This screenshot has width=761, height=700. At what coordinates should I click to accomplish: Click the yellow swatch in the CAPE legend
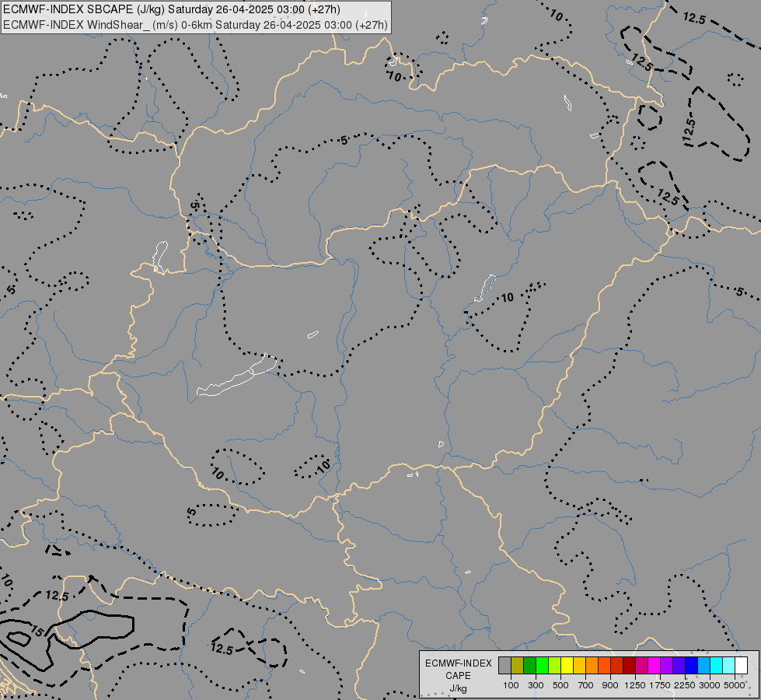click(x=567, y=665)
